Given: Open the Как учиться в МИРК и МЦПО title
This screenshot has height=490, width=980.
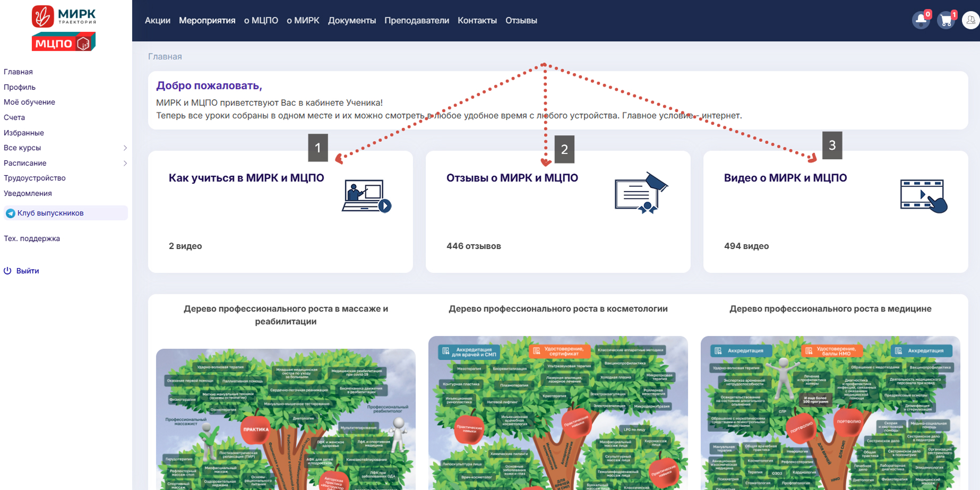Looking at the screenshot, I should click(x=246, y=178).
